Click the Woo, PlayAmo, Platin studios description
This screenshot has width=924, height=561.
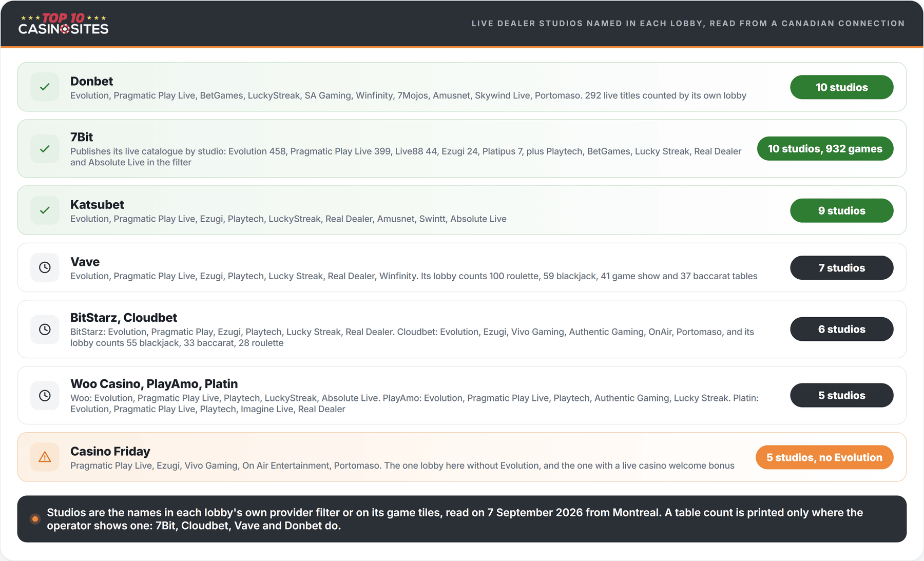(x=414, y=403)
